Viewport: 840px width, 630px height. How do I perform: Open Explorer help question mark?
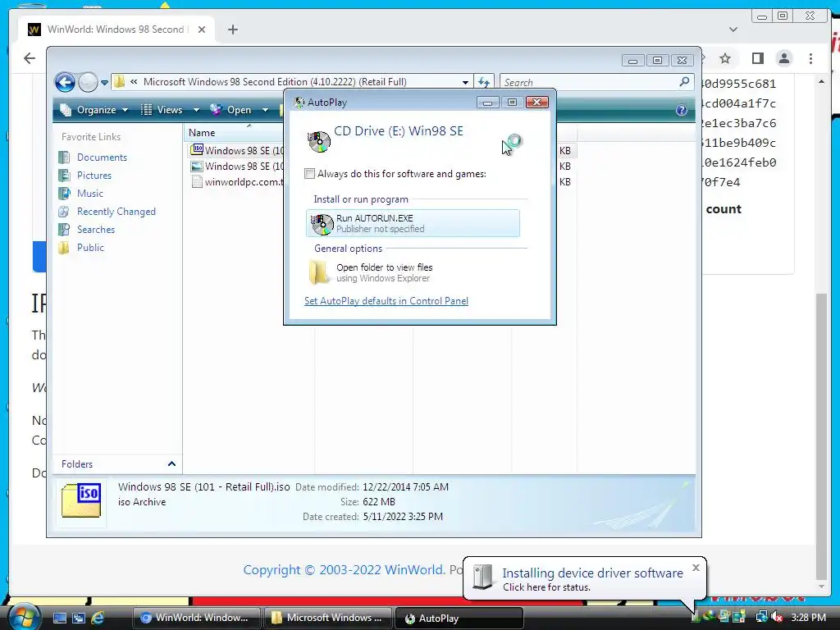tap(681, 110)
